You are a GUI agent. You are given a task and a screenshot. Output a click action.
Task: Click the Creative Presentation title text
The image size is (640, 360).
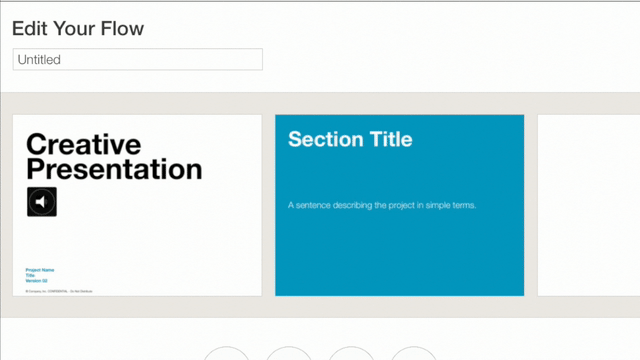[114, 157]
